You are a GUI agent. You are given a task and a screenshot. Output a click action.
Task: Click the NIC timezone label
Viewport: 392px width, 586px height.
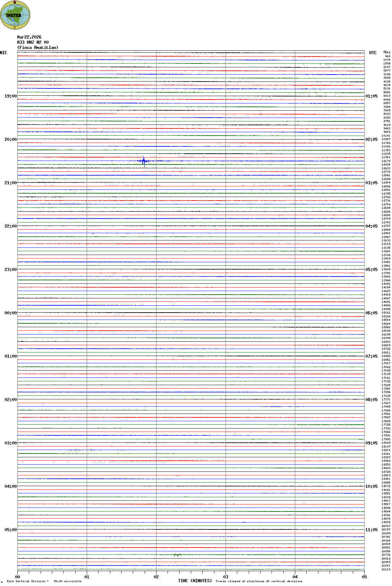click(x=3, y=53)
